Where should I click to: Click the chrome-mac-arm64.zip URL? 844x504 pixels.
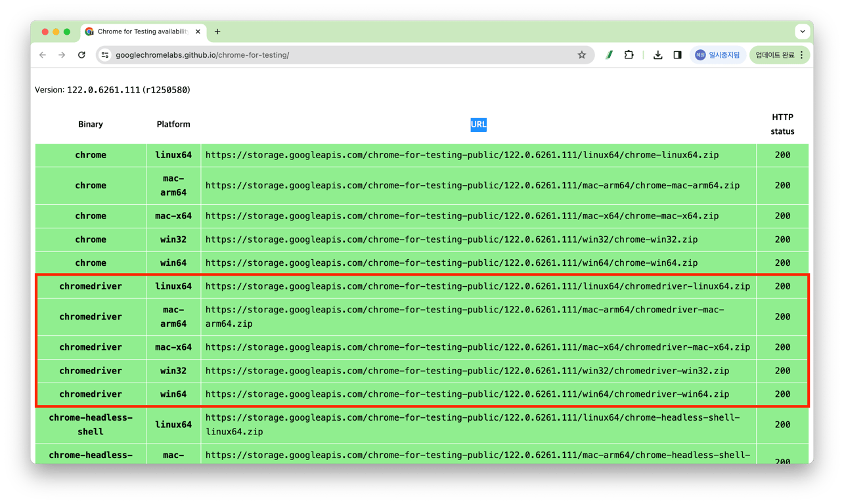tap(472, 186)
